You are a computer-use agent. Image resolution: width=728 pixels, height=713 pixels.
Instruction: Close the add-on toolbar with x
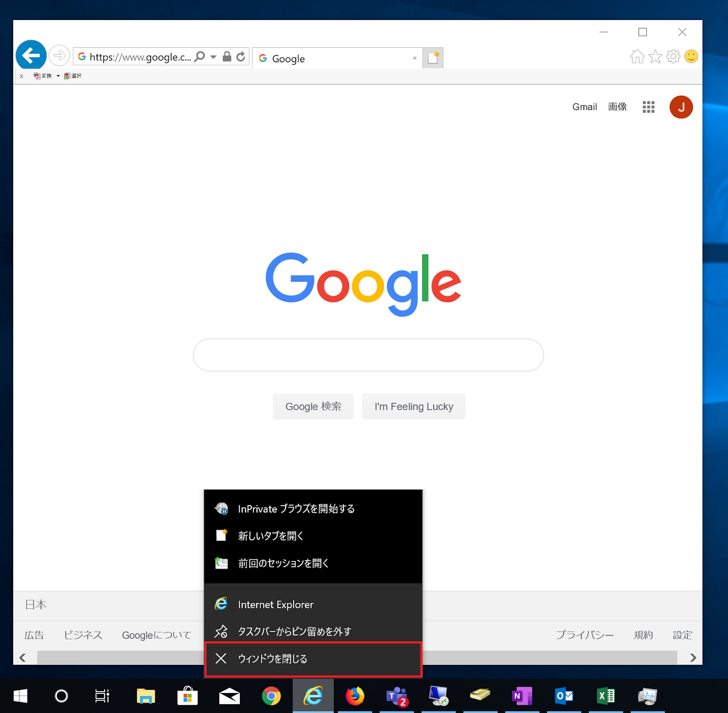click(21, 76)
